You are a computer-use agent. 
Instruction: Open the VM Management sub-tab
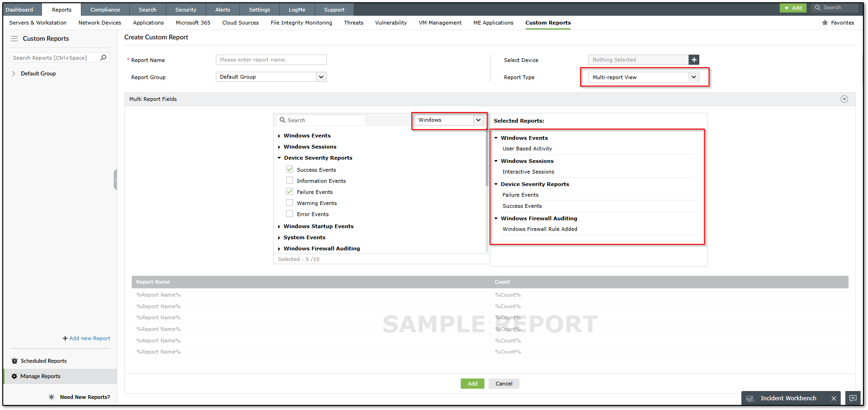tap(440, 23)
